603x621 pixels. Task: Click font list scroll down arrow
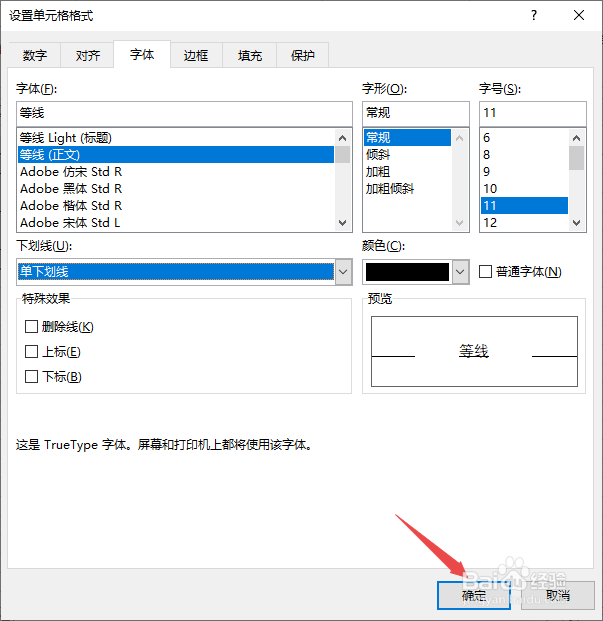(x=342, y=223)
